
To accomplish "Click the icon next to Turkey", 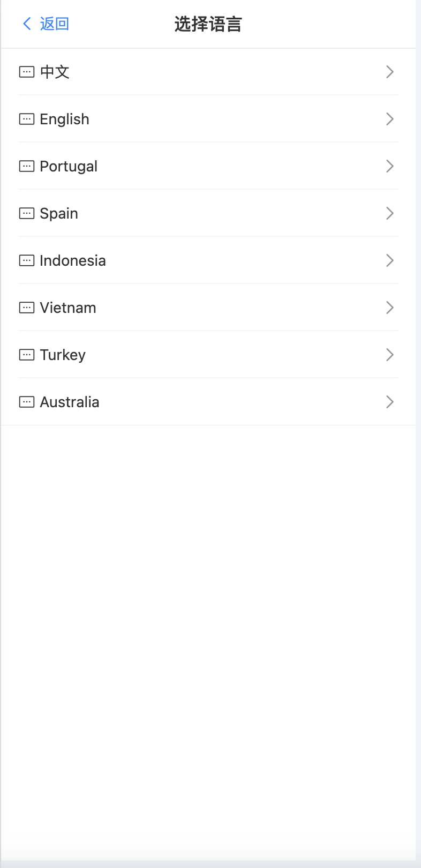I will click(x=27, y=355).
